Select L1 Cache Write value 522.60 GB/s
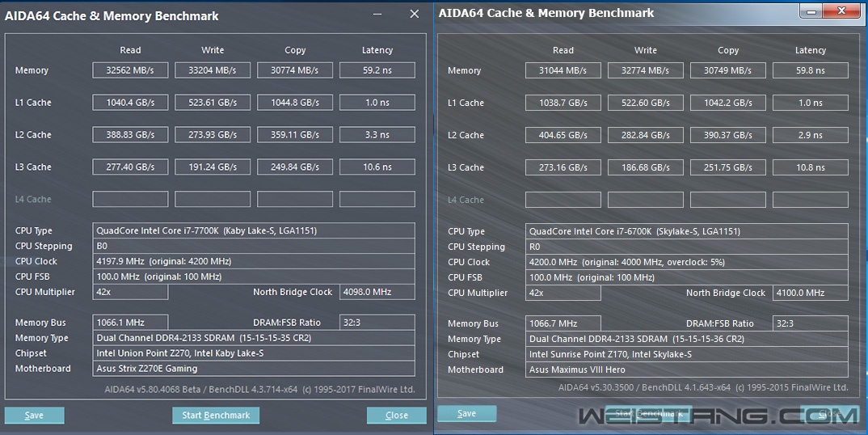Image resolution: width=868 pixels, height=435 pixels. pyautogui.click(x=646, y=103)
